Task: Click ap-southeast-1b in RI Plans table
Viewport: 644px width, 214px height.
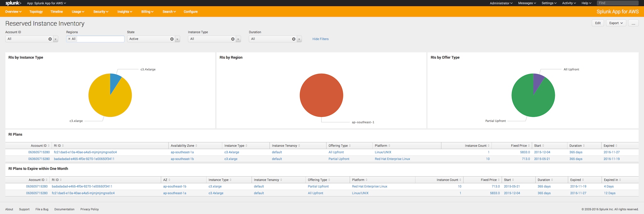Action: [182, 159]
